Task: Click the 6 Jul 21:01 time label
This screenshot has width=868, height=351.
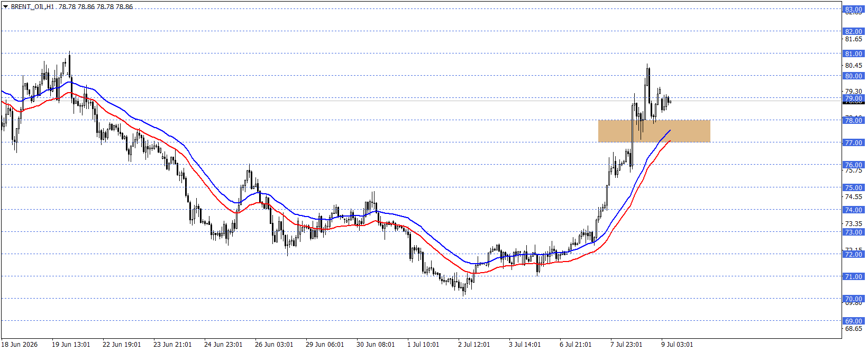Action: pyautogui.click(x=575, y=344)
